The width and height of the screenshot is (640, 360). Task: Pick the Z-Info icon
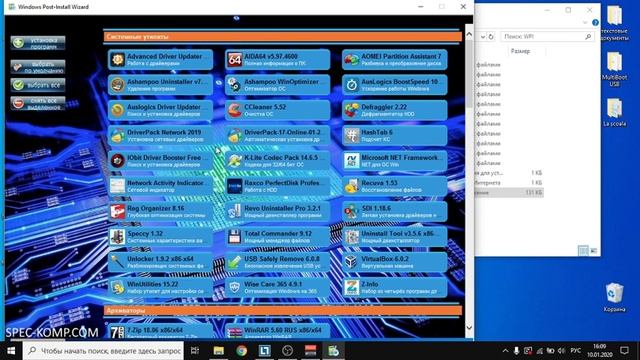point(351,287)
